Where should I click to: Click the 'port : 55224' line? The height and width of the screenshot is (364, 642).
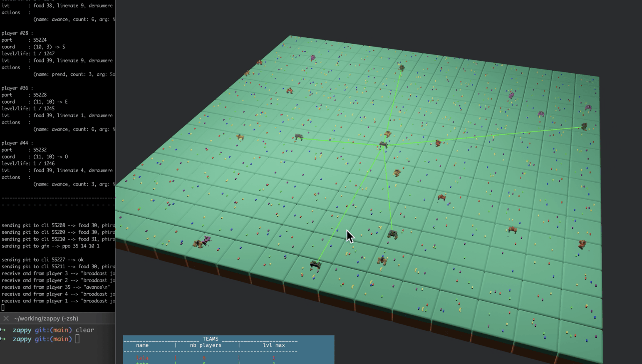coord(24,40)
